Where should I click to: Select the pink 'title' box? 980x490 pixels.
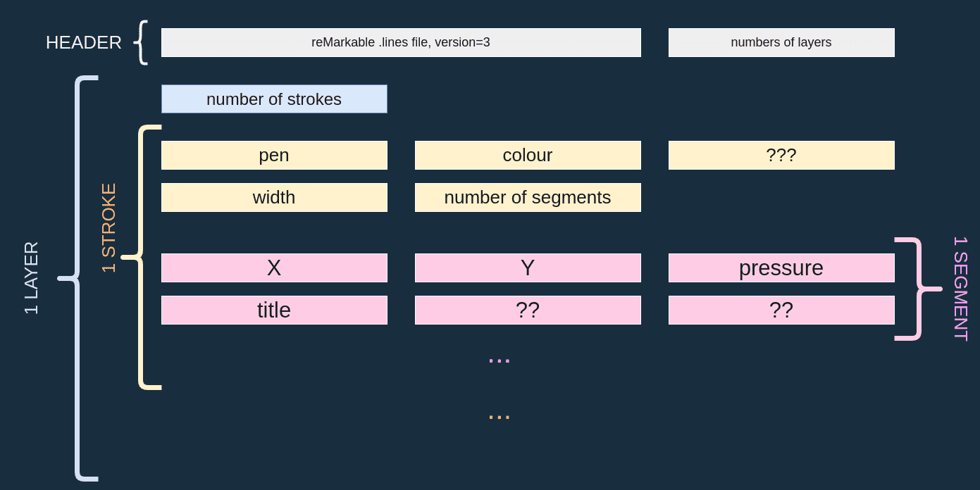(x=274, y=310)
